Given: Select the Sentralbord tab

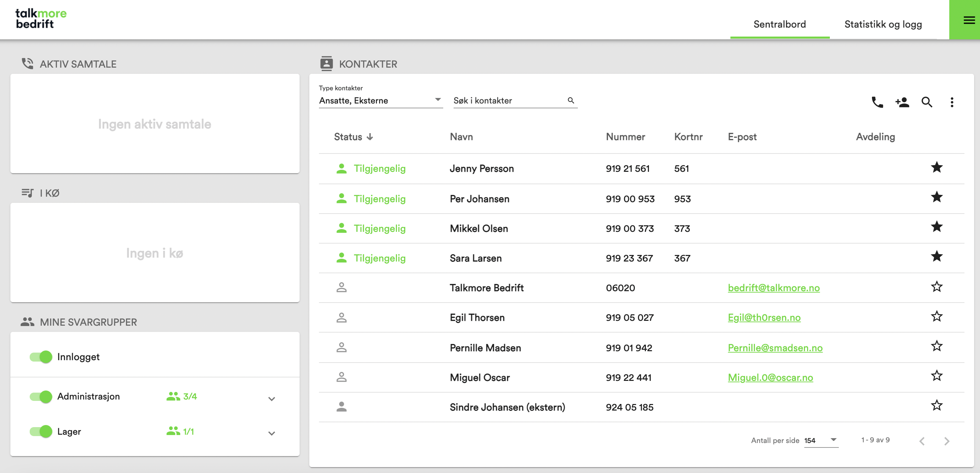Looking at the screenshot, I should (779, 24).
